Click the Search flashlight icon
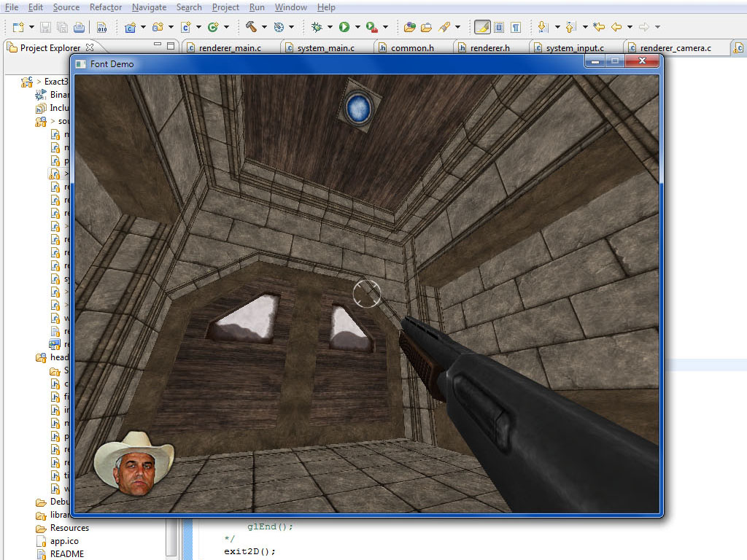 (x=444, y=27)
